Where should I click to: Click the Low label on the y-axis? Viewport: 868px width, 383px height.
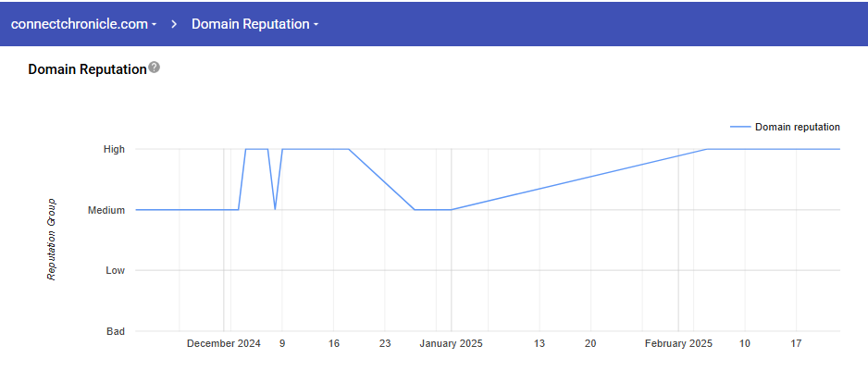click(115, 270)
